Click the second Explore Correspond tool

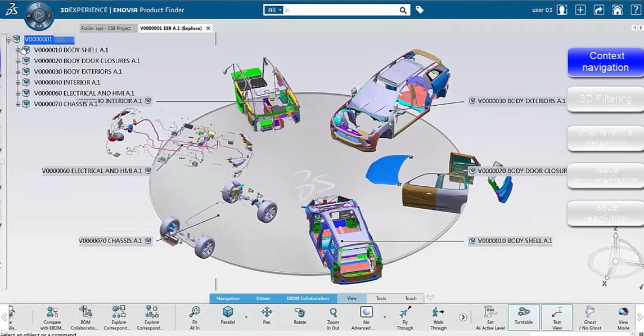click(x=151, y=317)
